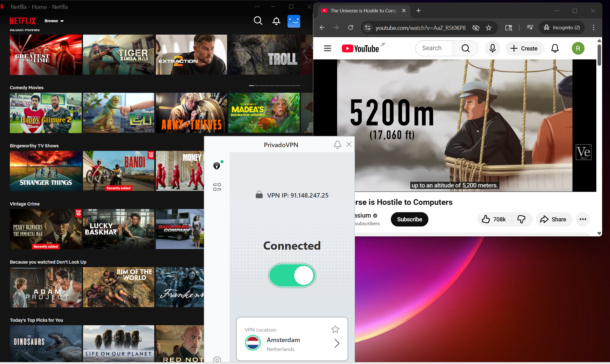Subscribe to the Veritasium channel
Screen dimensions: 610x364
click(409, 219)
